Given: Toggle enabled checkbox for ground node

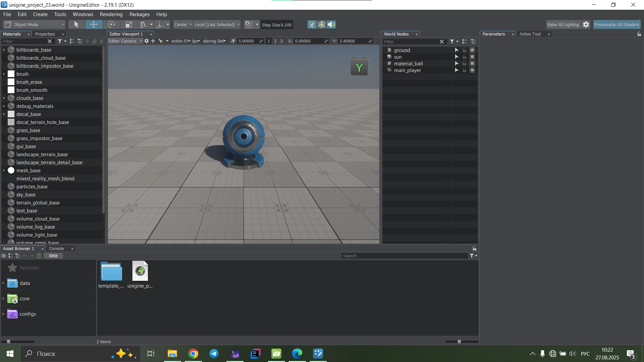Looking at the screenshot, I should tap(472, 50).
